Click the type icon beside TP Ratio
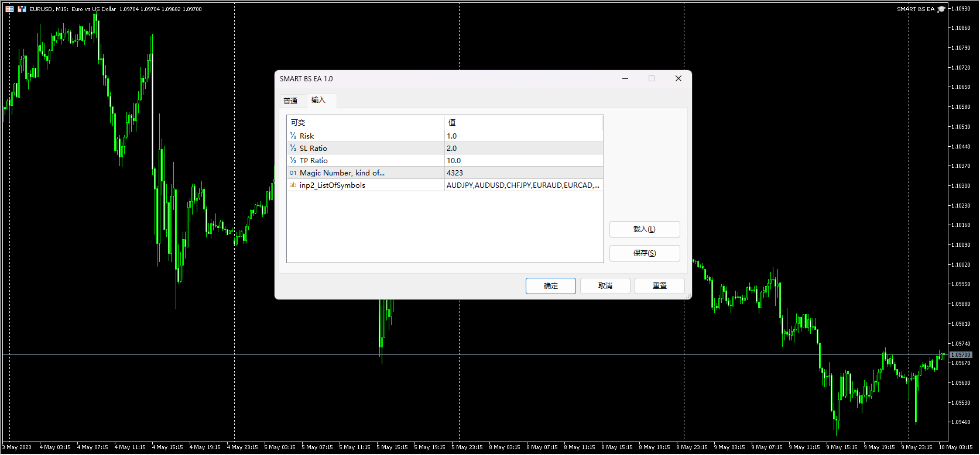The image size is (980, 455). click(x=293, y=160)
